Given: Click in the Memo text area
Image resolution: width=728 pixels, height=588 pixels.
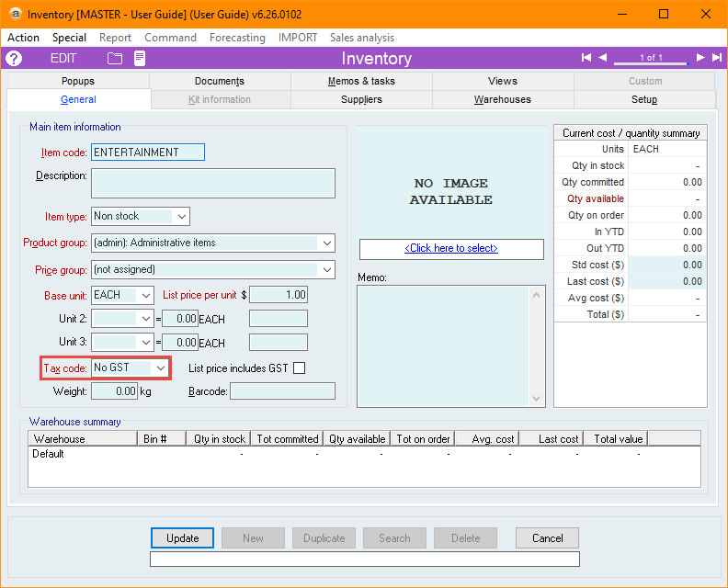Looking at the screenshot, I should (x=443, y=346).
